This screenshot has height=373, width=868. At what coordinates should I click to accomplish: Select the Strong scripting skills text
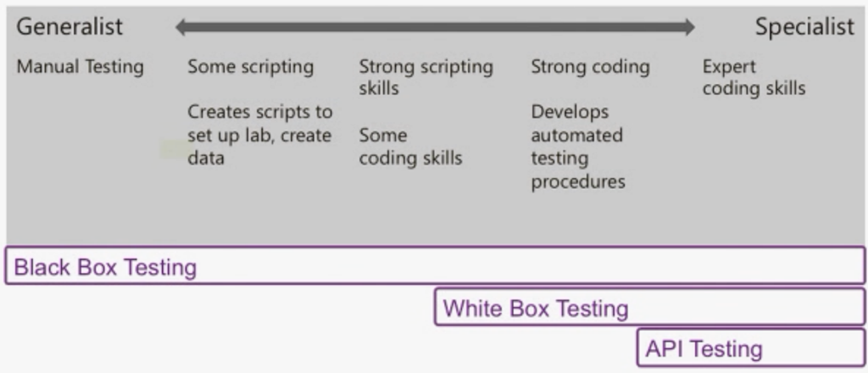(x=426, y=77)
